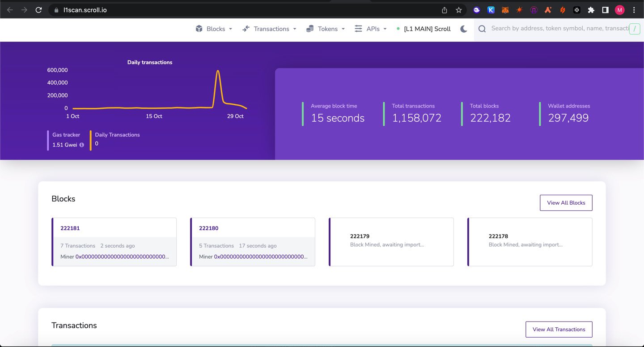Screen dimensions: 644x347
Task: Click View All Blocks button
Action: [566, 203]
